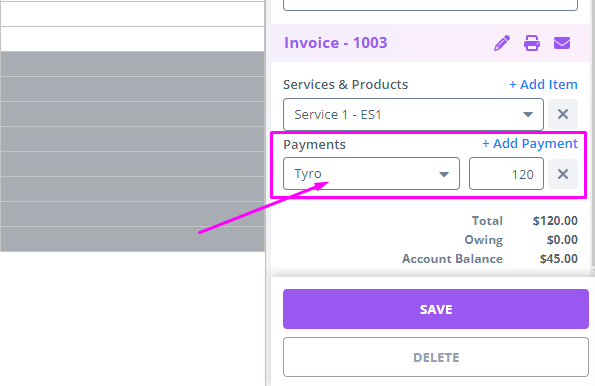Click the payment amount field showing 120

(x=506, y=174)
